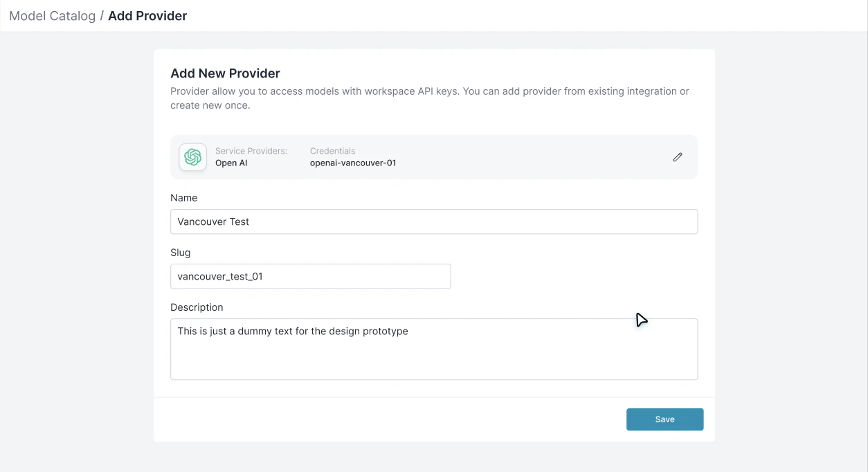Click the Slug field label
868x472 pixels.
pyautogui.click(x=181, y=253)
